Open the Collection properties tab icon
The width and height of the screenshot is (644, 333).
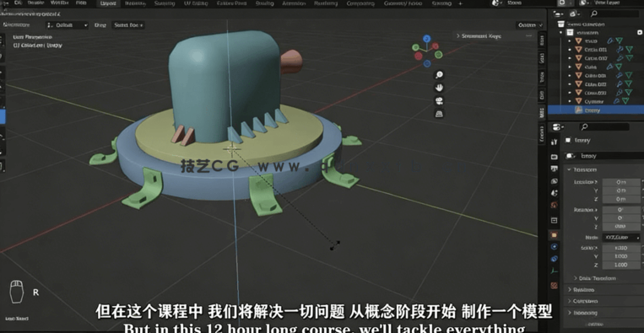[x=554, y=220]
